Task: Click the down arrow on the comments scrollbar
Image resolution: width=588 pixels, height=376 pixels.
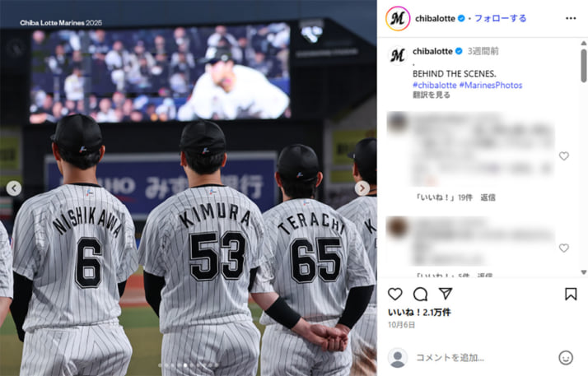Action: pyautogui.click(x=584, y=272)
